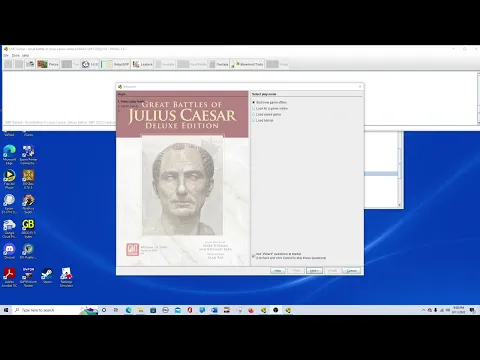Viewport: 480px width, 360px height.
Task: Click the taskbar clock
Action: pyautogui.click(x=458, y=310)
